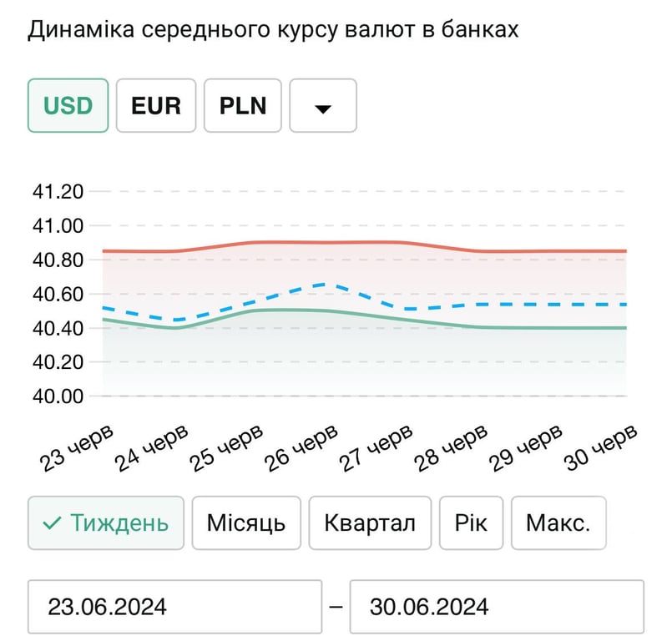Select the Макс. time range
This screenshot has width=672, height=641.
pyautogui.click(x=558, y=522)
